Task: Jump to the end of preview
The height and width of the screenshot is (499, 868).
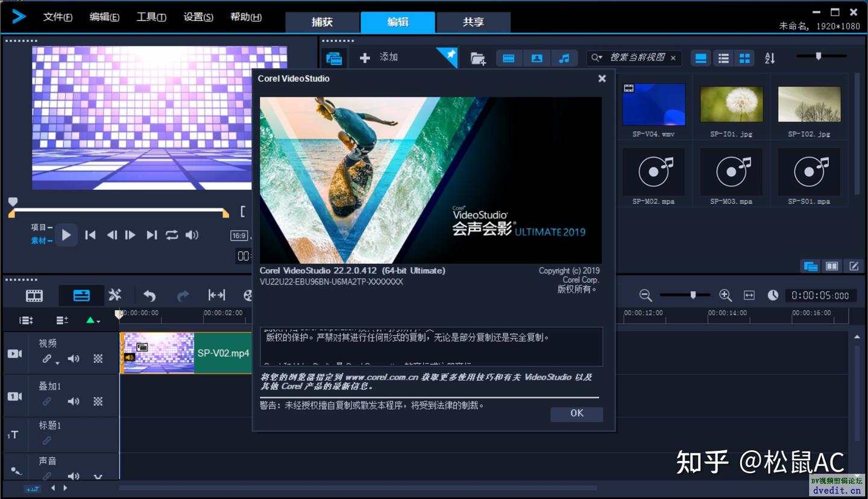Action: 152,235
